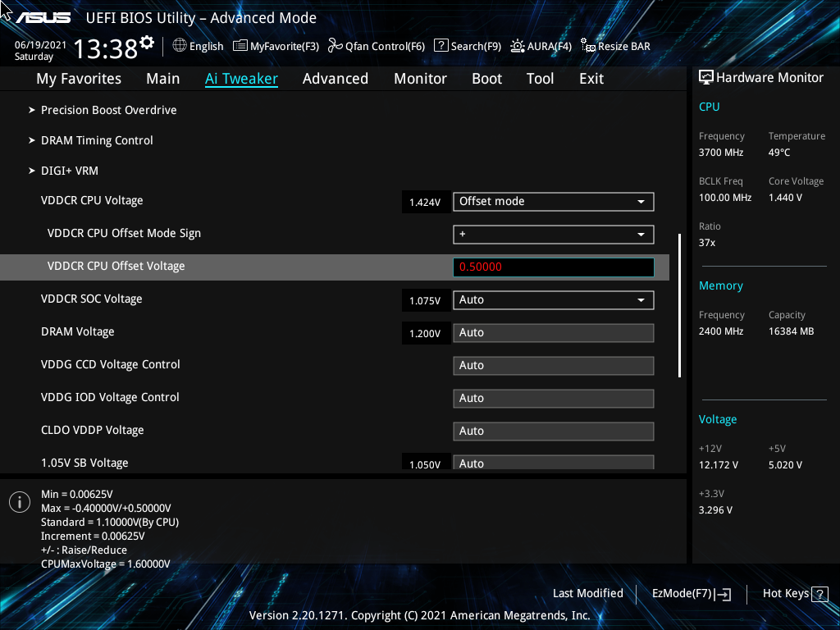
Task: Expand DRAM Timing Control
Action: click(97, 140)
